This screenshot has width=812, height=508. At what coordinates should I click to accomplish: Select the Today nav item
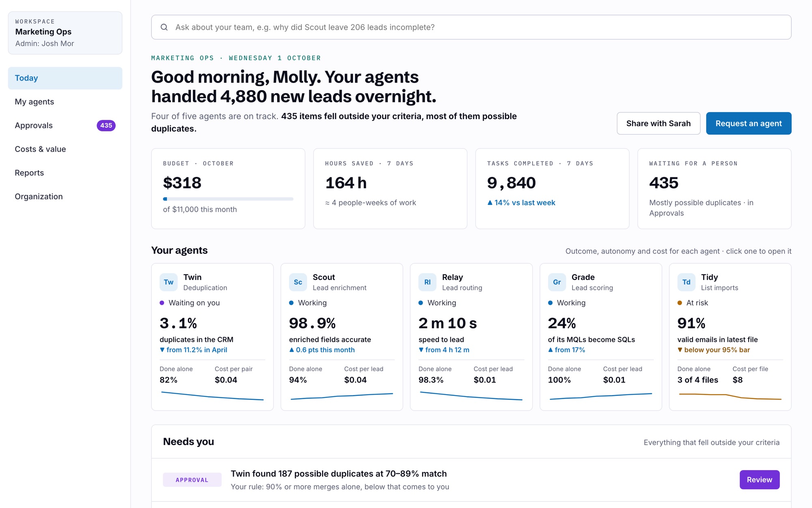[x=65, y=78]
